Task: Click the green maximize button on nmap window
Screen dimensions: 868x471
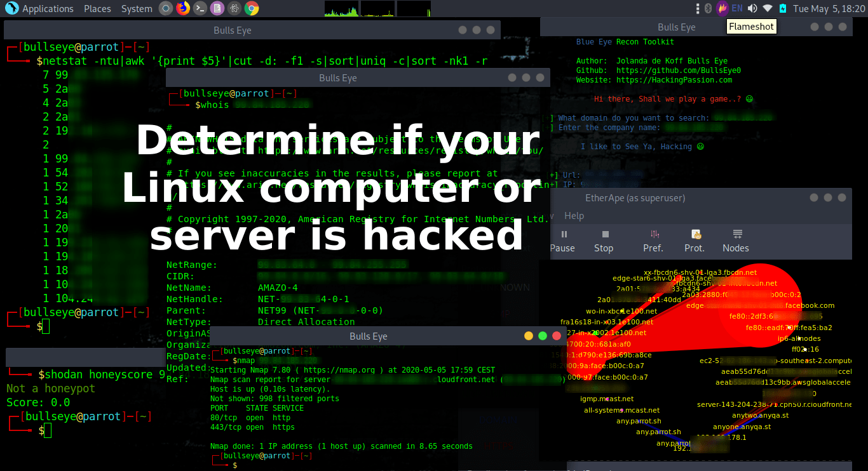Action: point(543,336)
